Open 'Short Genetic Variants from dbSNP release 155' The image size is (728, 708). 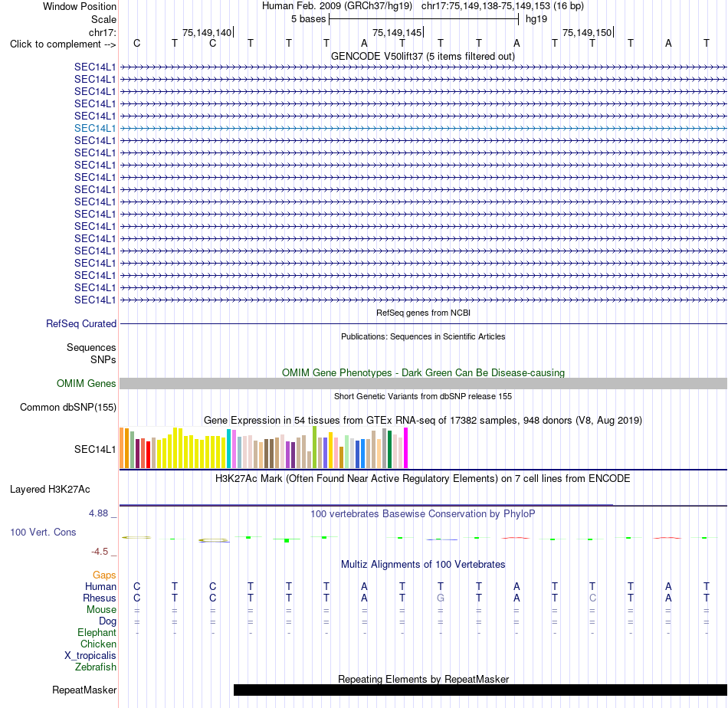pos(423,396)
